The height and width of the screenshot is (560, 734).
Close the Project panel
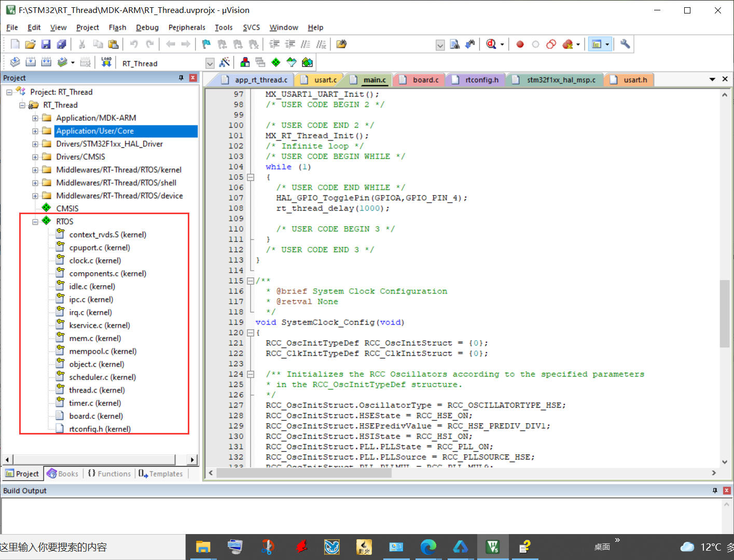[193, 78]
